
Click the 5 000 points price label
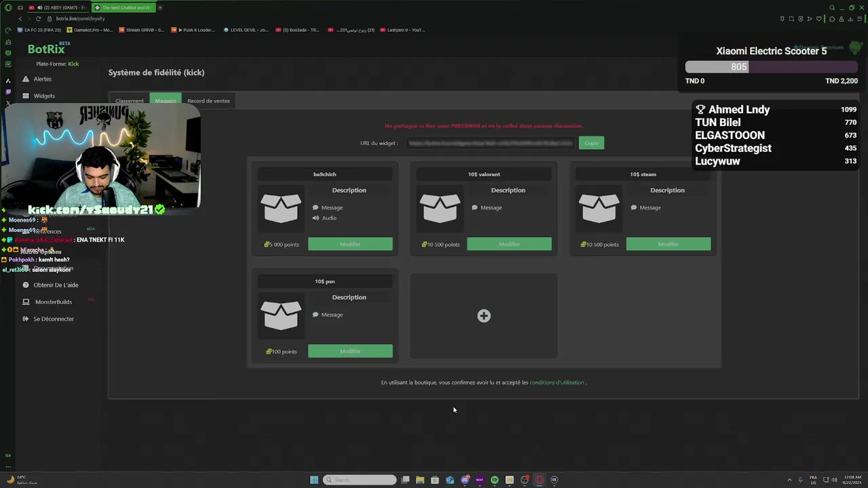point(281,245)
